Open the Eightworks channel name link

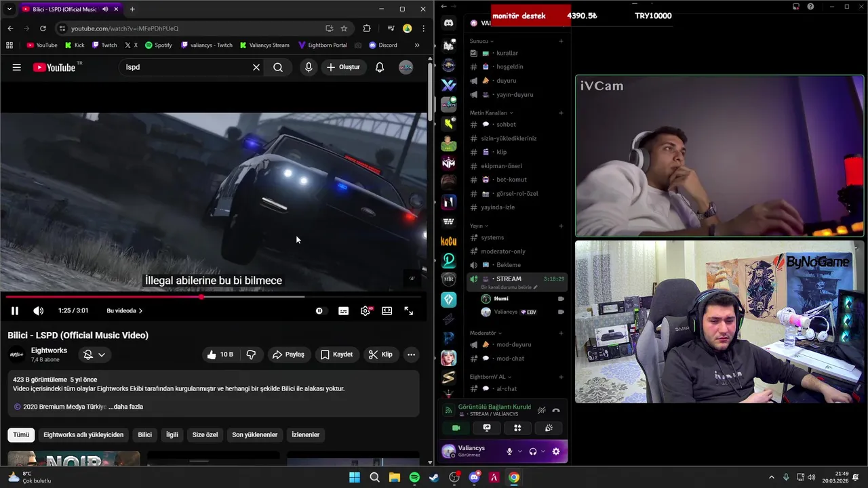(49, 350)
